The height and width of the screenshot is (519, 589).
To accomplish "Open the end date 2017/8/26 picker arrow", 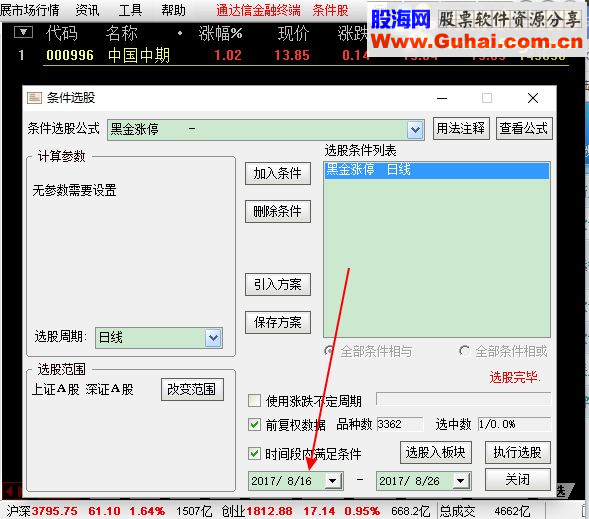I will tap(461, 481).
